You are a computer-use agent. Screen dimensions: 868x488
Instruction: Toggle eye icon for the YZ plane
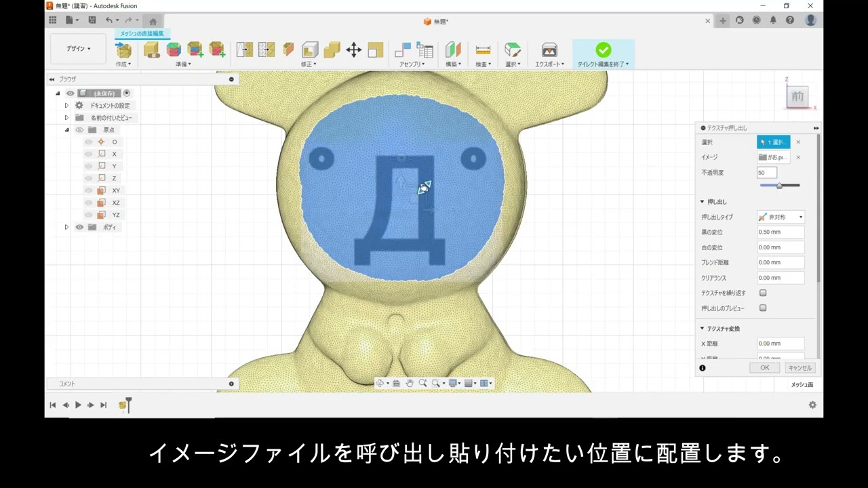88,215
